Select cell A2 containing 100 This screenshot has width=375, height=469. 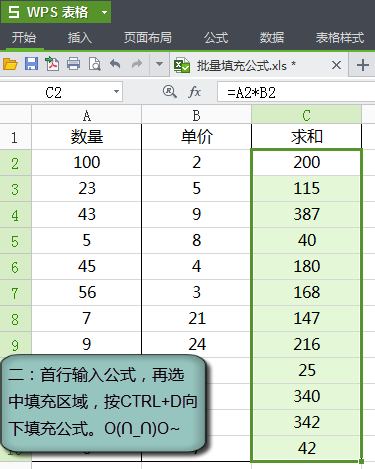coord(87,163)
